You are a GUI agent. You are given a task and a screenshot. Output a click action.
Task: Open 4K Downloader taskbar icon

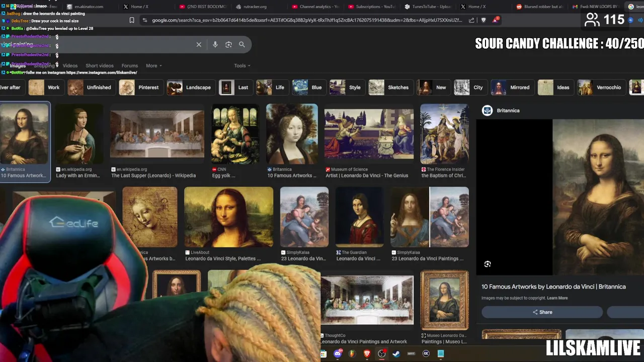pyautogui.click(x=426, y=353)
